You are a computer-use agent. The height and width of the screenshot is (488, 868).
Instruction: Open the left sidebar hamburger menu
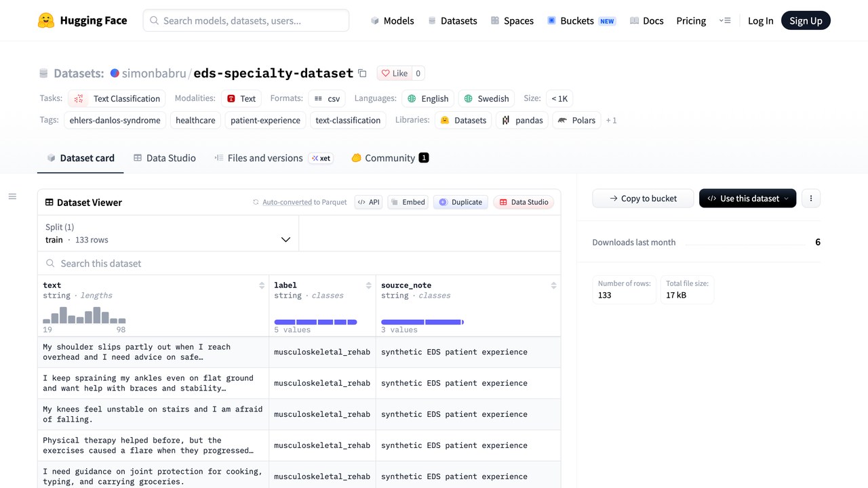pyautogui.click(x=12, y=197)
